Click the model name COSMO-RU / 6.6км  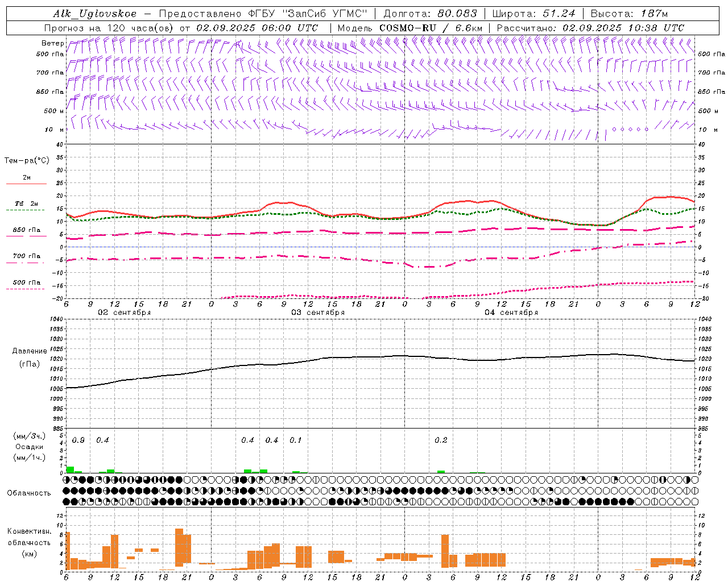[x=431, y=28]
